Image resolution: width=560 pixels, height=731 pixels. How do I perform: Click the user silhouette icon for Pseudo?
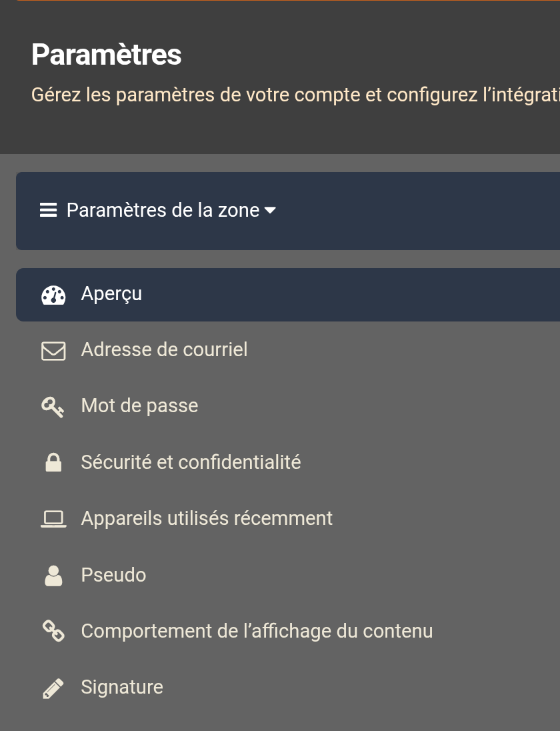coord(53,576)
